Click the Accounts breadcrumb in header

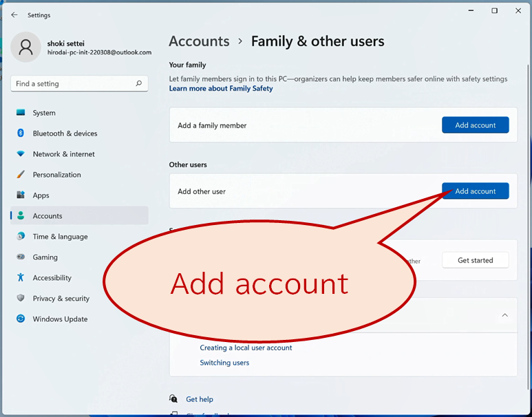coord(199,41)
